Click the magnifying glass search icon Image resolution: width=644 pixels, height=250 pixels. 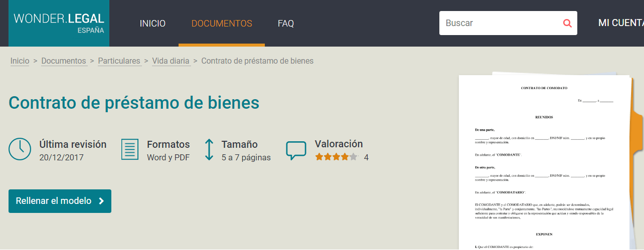[567, 23]
